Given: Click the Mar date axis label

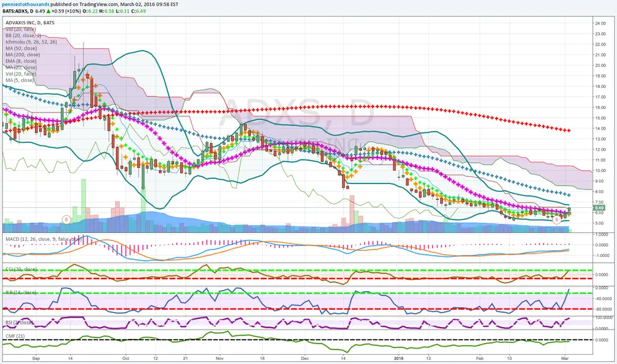Looking at the screenshot, I should (x=565, y=359).
